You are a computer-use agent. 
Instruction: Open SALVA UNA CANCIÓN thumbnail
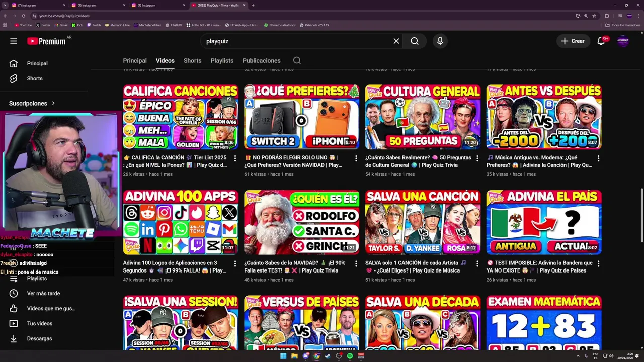[423, 222]
